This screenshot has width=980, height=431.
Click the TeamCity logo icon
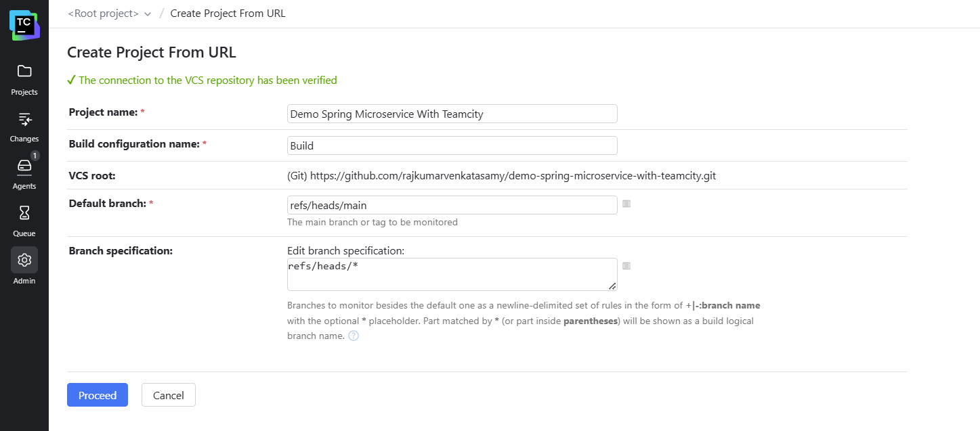tap(24, 25)
